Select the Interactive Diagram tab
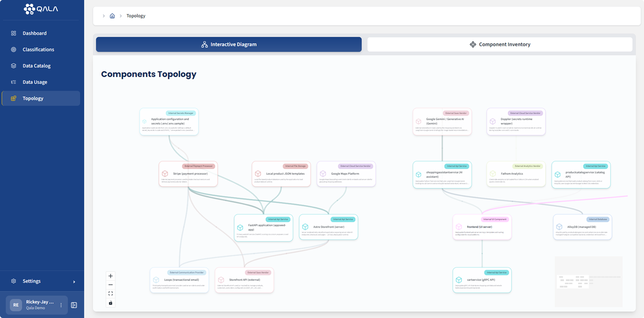This screenshot has height=318, width=644. click(x=228, y=44)
